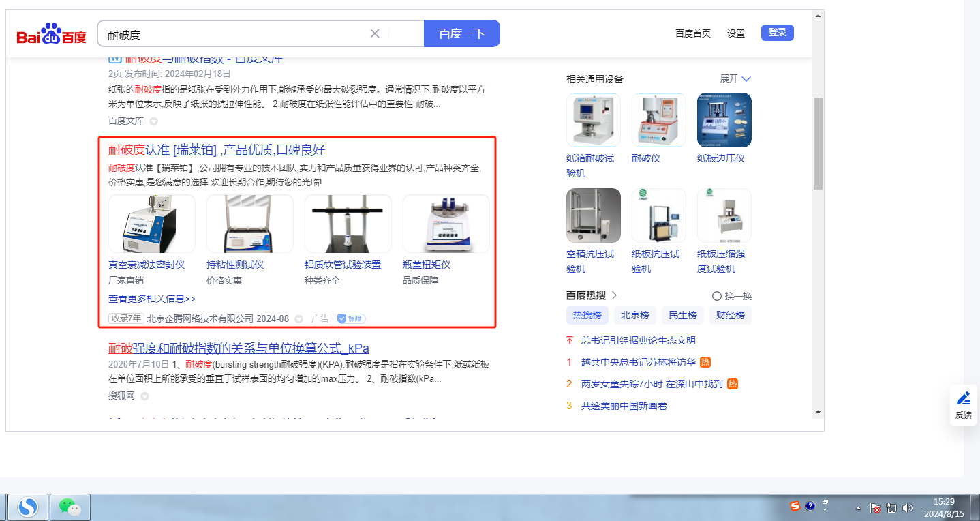Go to 百度首页 in the top navigation
Image resolution: width=980 pixels, height=521 pixels.
[x=693, y=33]
